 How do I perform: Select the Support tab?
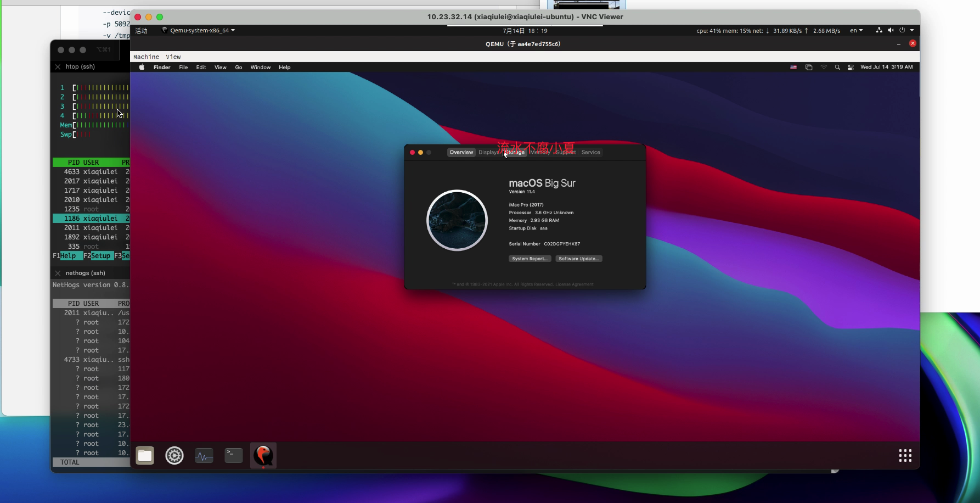pos(566,152)
